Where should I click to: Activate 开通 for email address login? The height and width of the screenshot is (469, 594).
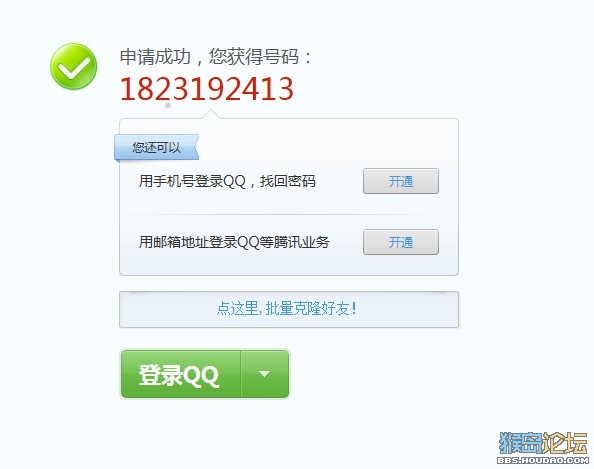401,242
